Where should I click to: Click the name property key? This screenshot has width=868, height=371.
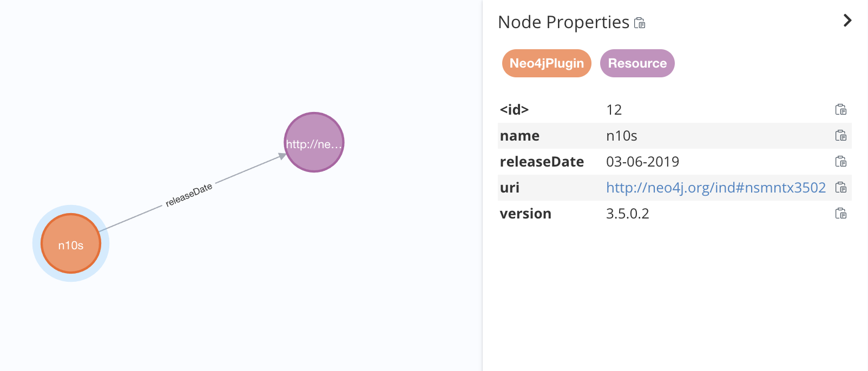tap(520, 136)
